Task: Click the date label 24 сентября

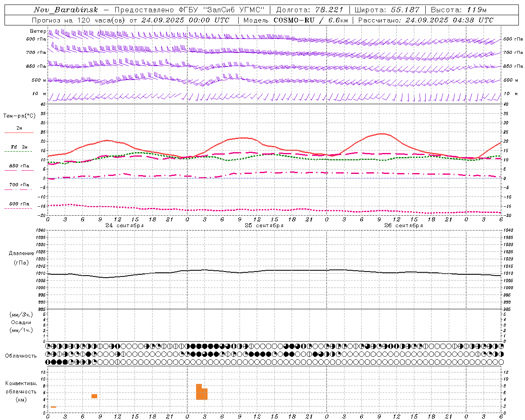Action: (125, 226)
